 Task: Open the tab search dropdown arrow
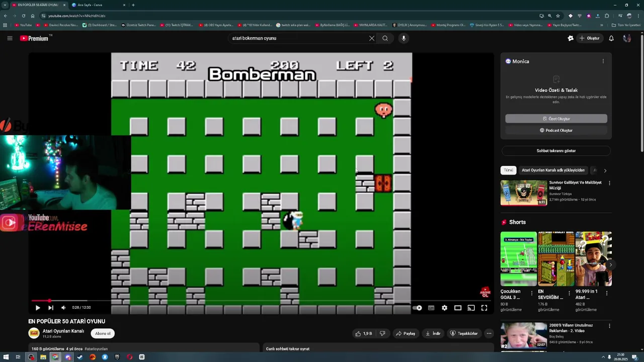tap(5, 5)
